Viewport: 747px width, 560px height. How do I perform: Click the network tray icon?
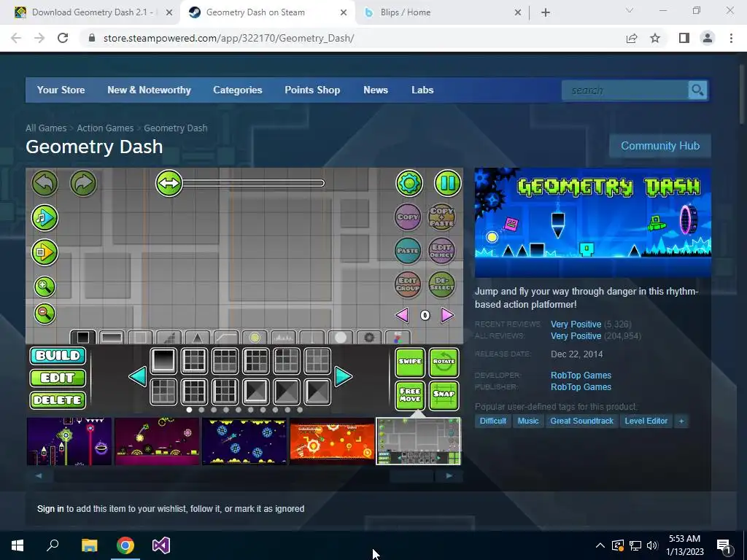pyautogui.click(x=635, y=545)
